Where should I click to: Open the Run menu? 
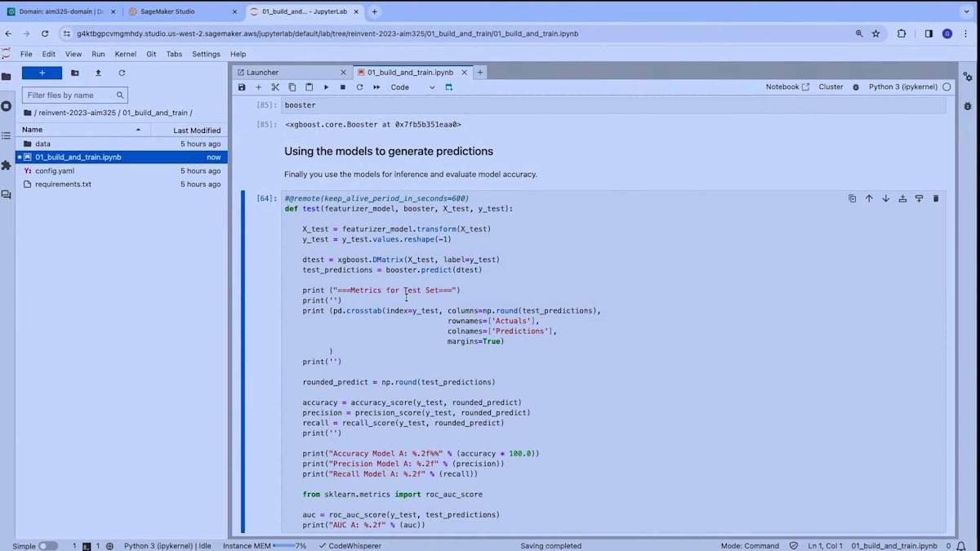coord(98,54)
